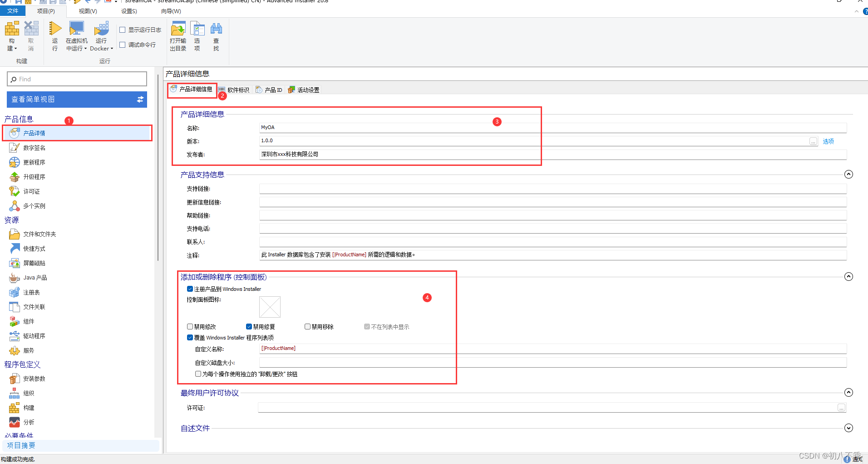Check 为每个操作使用独立的卸载/更改按钮 checkbox
The width and height of the screenshot is (868, 464).
click(x=198, y=374)
